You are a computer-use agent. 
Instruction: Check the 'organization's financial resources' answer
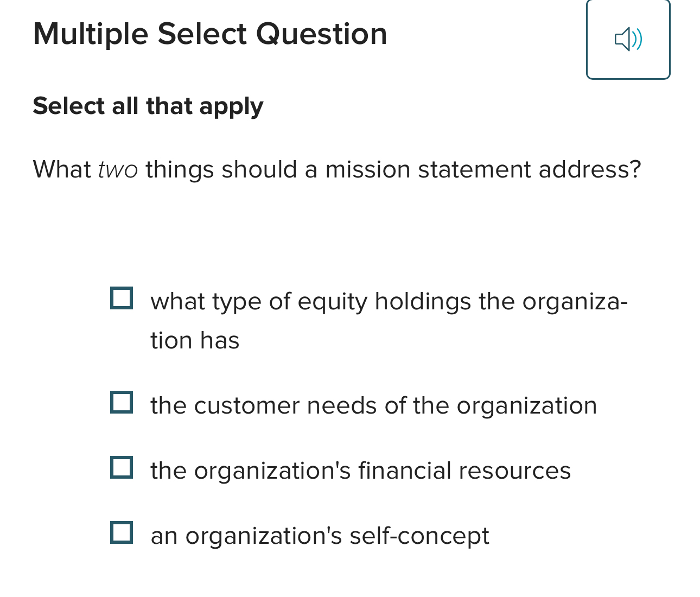coord(122,468)
